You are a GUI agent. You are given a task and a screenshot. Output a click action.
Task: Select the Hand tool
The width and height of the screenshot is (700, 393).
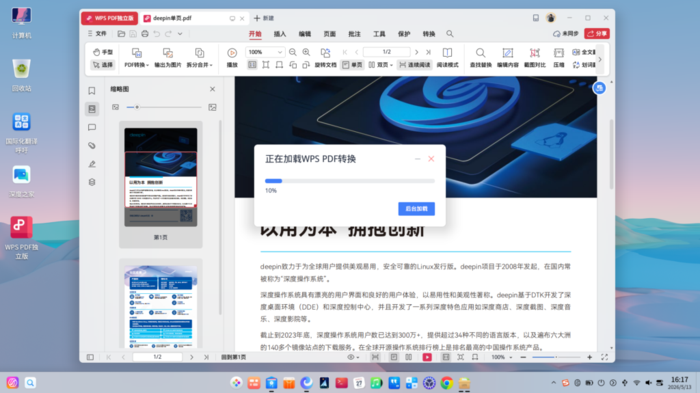click(x=103, y=52)
